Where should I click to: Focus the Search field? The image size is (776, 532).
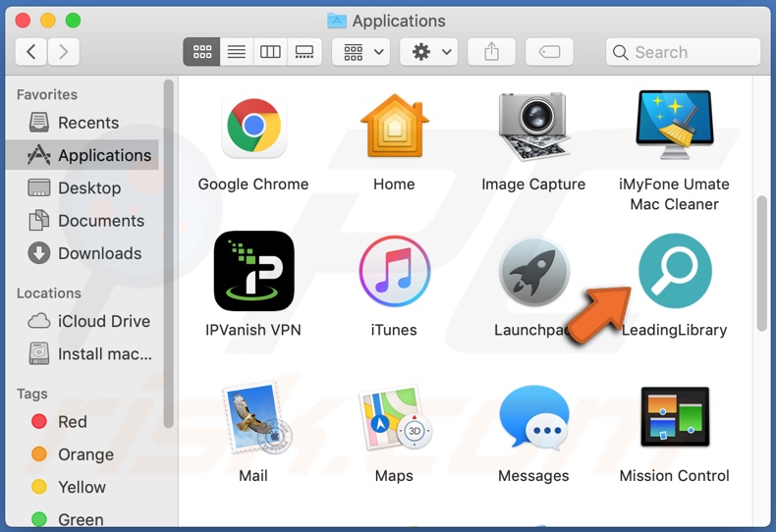click(x=683, y=52)
